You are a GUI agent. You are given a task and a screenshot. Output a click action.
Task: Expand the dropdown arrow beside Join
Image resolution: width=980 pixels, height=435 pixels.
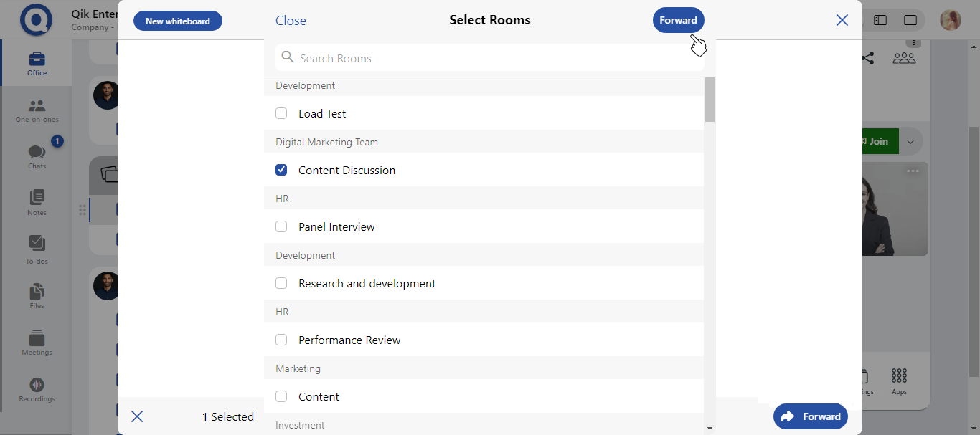click(910, 142)
